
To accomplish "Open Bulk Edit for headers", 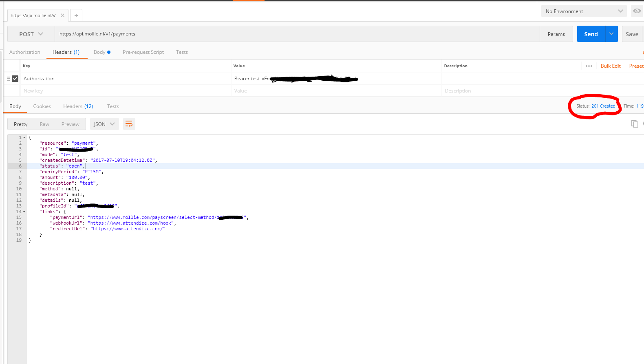I will pos(611,66).
